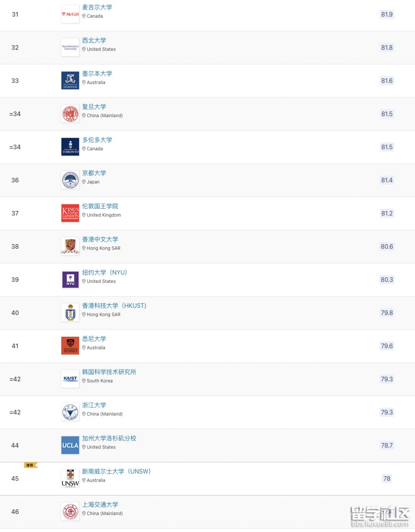Screen dimensions: 415x532
Task: Open the 香港科技大学（HKUST）link
Action: tap(114, 306)
